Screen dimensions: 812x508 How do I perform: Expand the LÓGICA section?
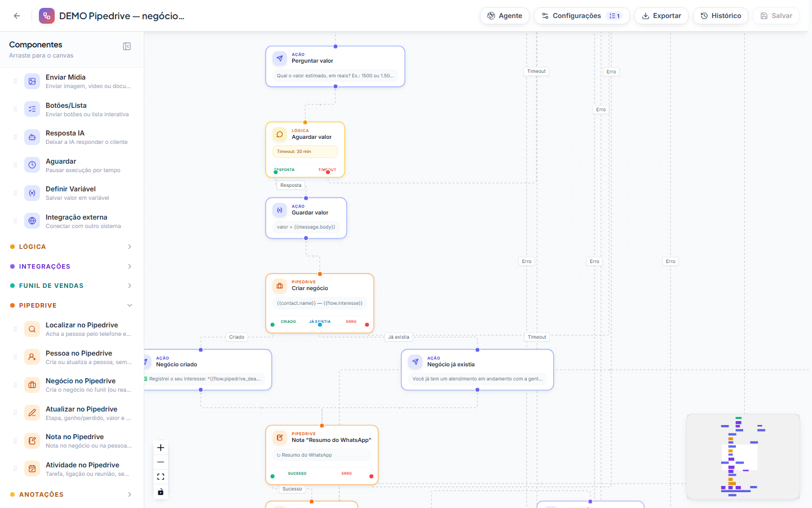(x=72, y=247)
